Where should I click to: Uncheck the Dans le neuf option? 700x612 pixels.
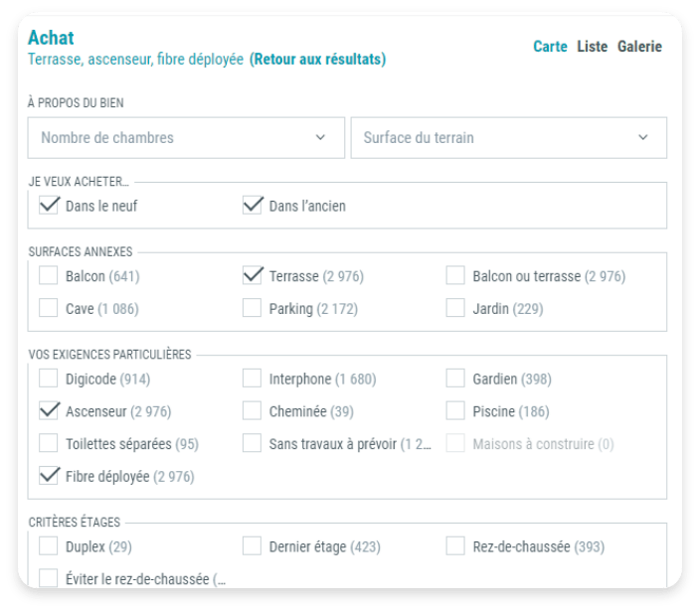pos(49,207)
